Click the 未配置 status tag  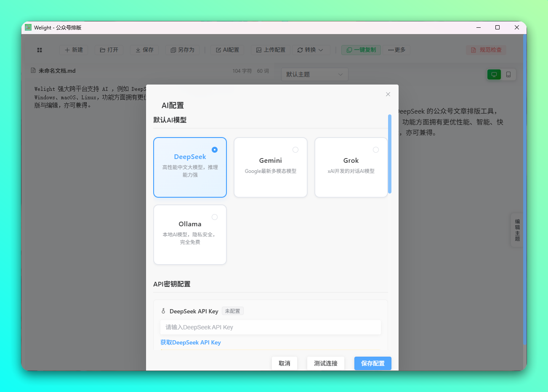233,311
